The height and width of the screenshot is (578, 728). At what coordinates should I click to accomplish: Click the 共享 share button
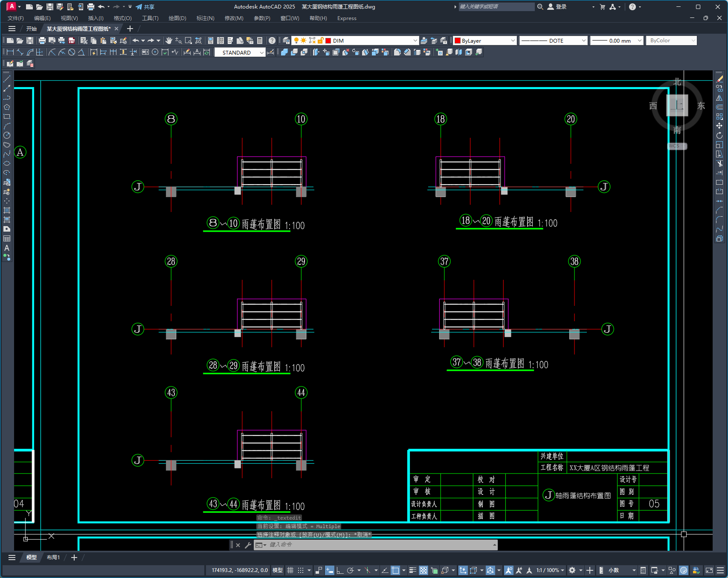[145, 7]
